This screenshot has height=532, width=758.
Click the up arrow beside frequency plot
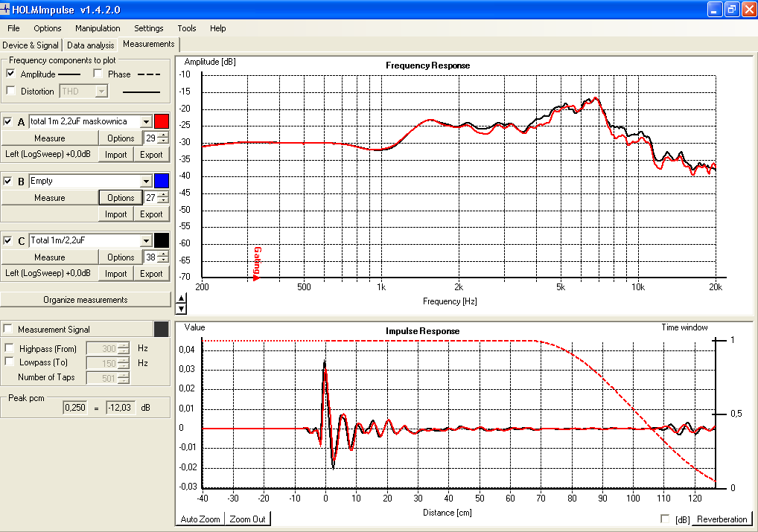[181, 299]
